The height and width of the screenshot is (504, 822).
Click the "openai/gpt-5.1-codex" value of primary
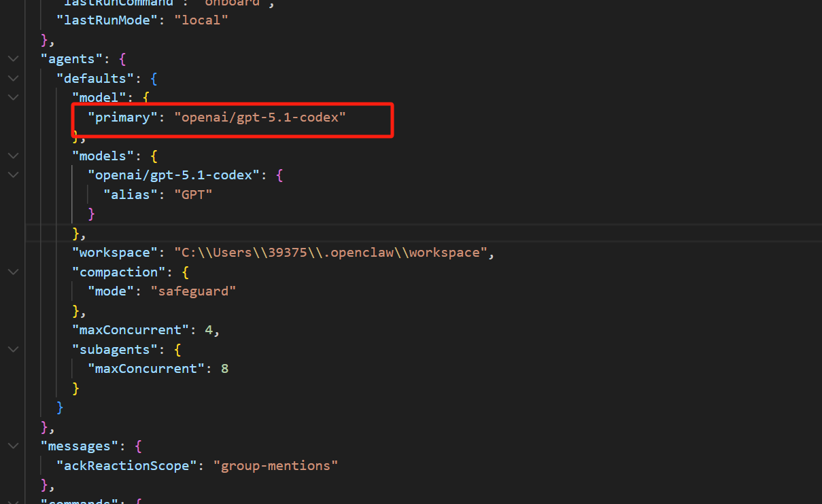[260, 117]
